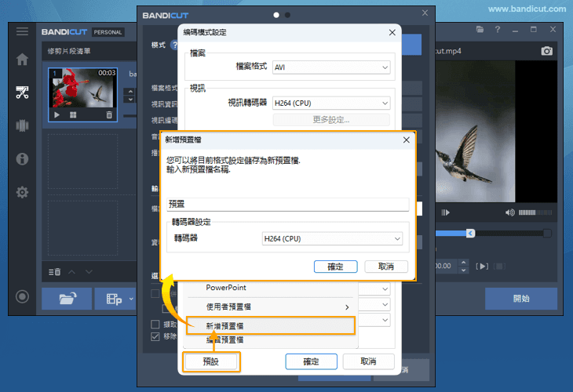
Task: Clear segment list with list-trash icon
Action: click(x=54, y=272)
